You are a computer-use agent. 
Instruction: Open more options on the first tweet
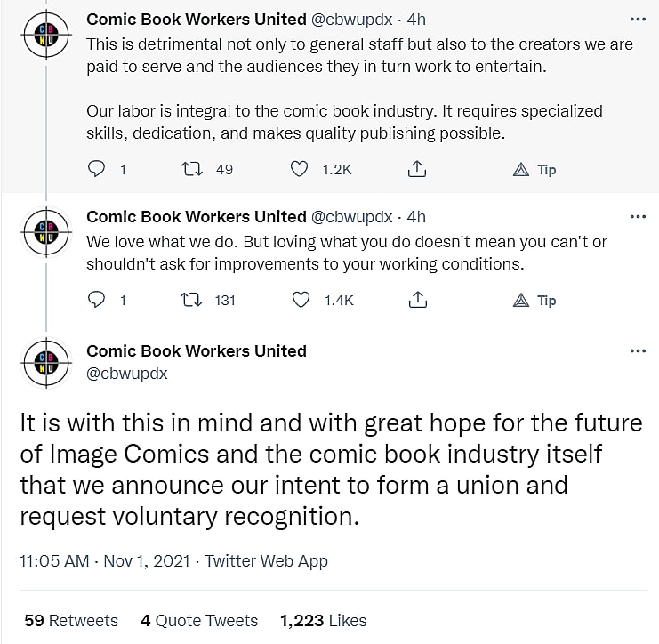click(638, 18)
